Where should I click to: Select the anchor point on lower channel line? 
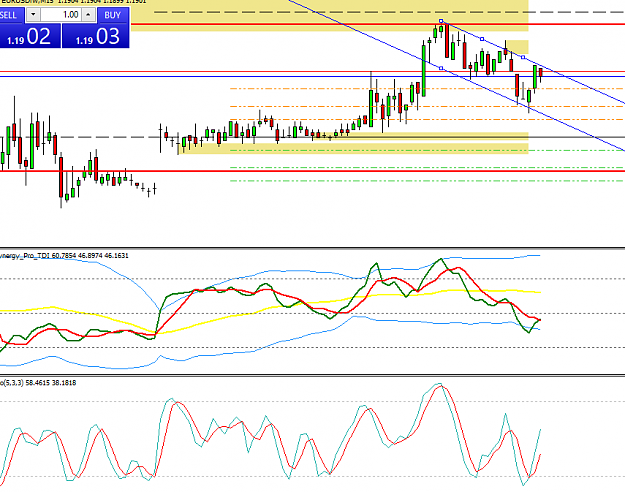click(441, 68)
